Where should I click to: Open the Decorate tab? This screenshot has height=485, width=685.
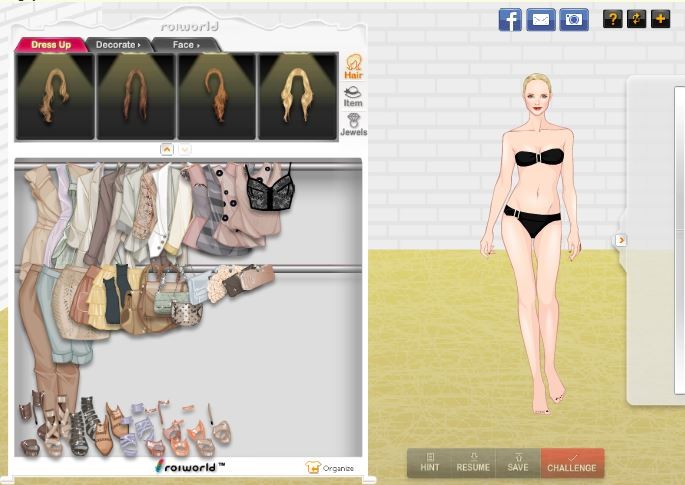click(x=117, y=45)
